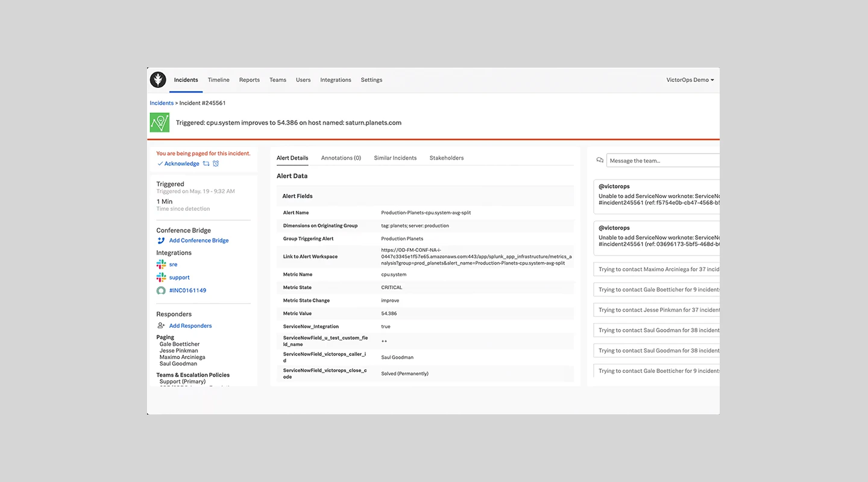
Task: Click the Incidents breadcrumb link
Action: tap(162, 103)
